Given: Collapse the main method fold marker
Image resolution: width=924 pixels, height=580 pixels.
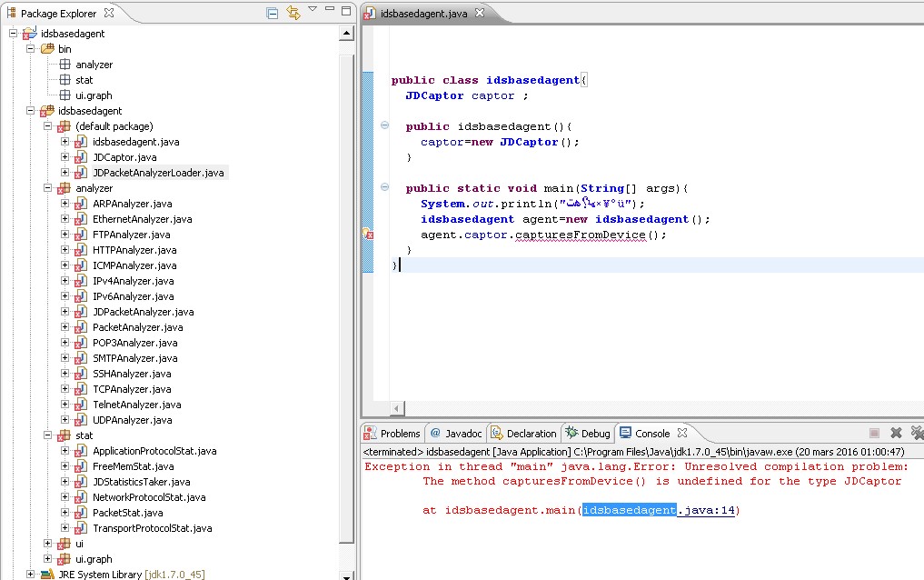Looking at the screenshot, I should (x=384, y=188).
